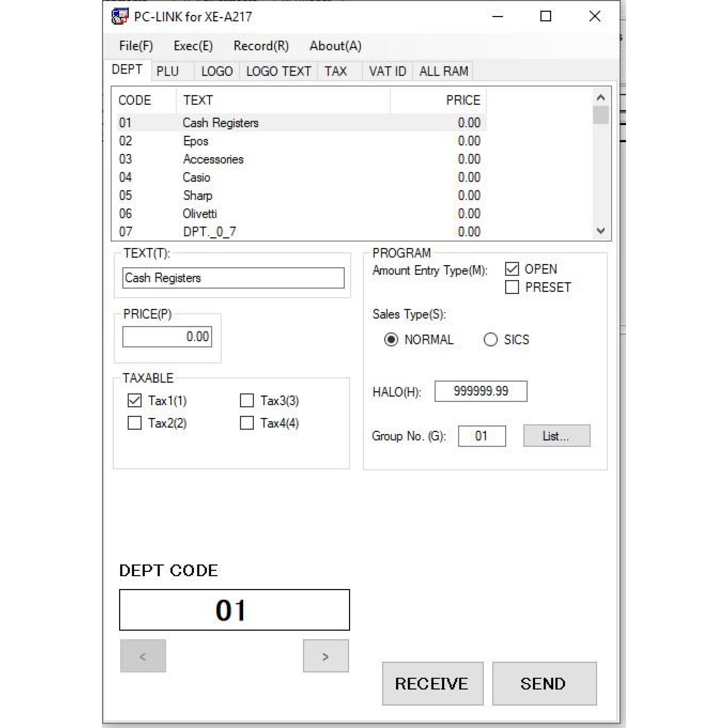
Task: Click the Group No. (G) input field
Action: (x=482, y=436)
